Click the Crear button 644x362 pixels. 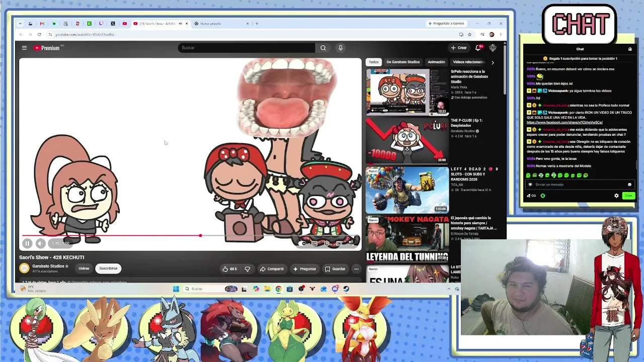tap(459, 48)
